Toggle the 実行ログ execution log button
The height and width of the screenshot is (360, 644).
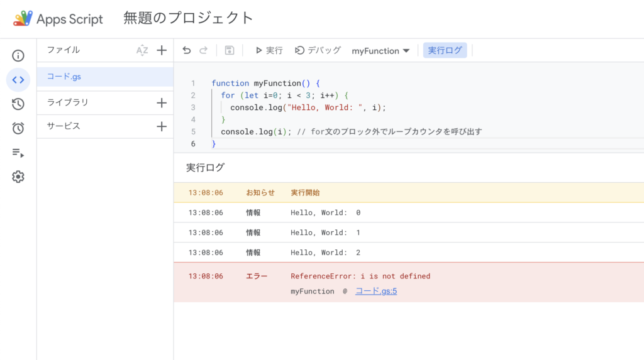445,50
